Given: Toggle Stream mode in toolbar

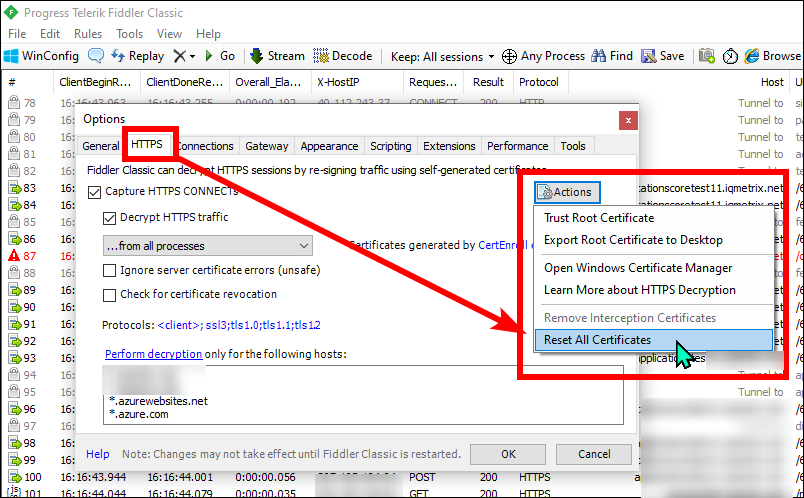Looking at the screenshot, I should click(x=277, y=56).
